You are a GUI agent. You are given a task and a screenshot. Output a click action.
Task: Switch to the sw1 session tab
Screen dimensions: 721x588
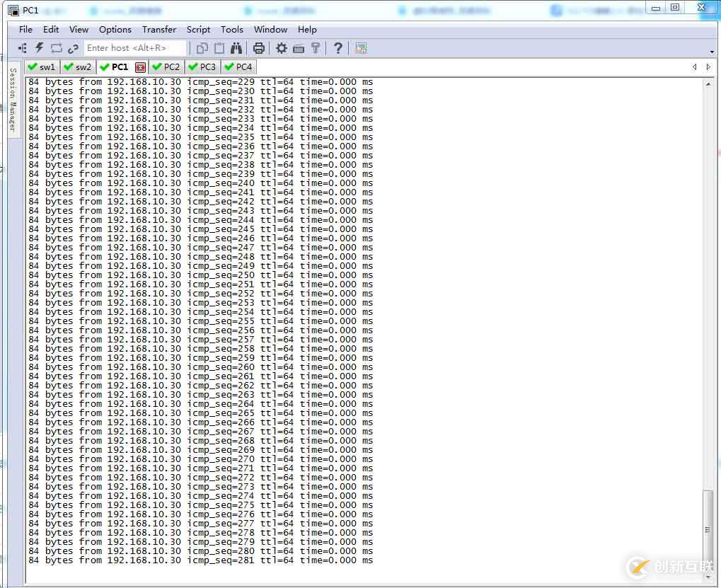42,67
